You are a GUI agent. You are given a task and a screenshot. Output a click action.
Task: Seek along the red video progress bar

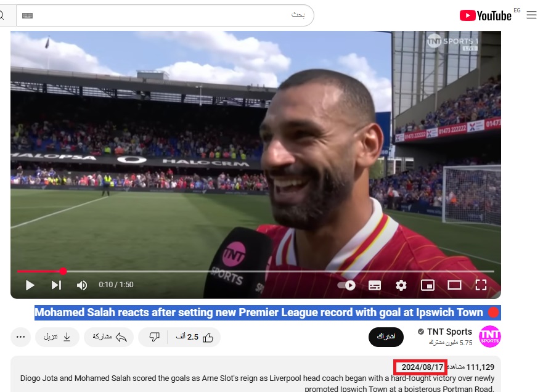coord(256,271)
